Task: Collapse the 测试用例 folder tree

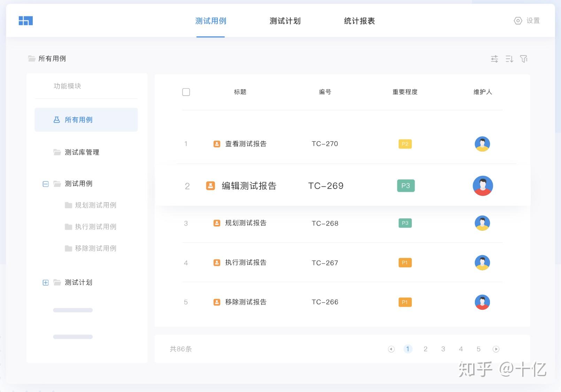Action: click(x=45, y=184)
